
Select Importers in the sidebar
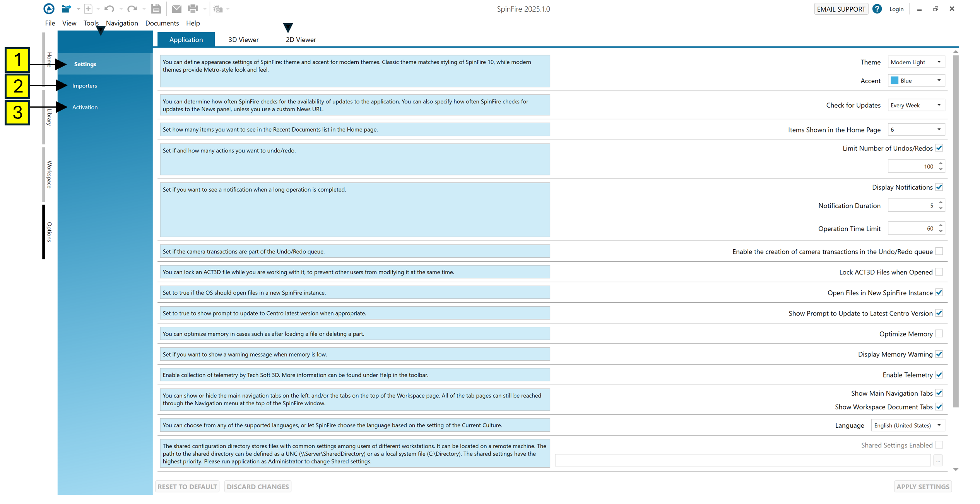[85, 86]
